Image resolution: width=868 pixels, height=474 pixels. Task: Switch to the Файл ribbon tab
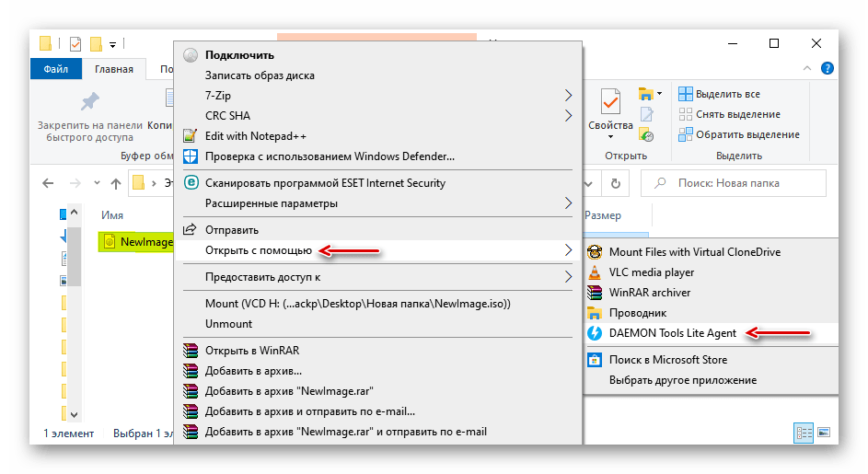tap(55, 69)
